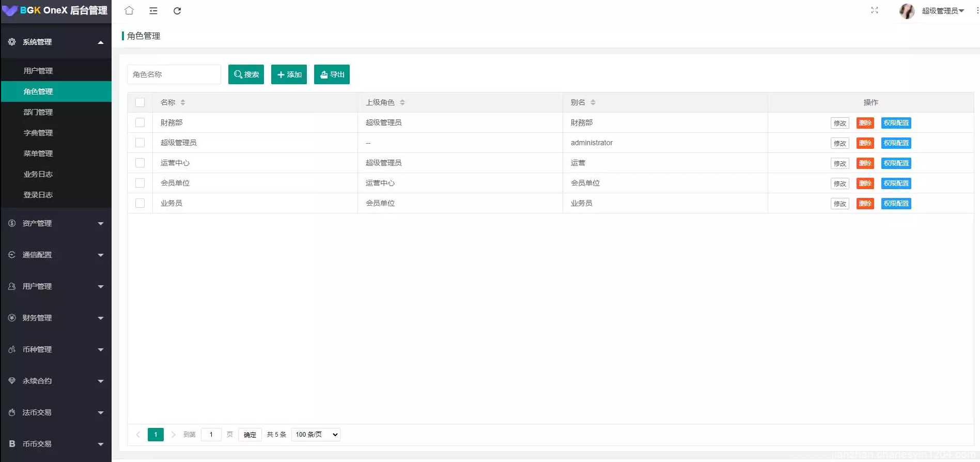Image resolution: width=980 pixels, height=462 pixels.
Task: Tick the select-all header checkbox
Action: pos(140,102)
